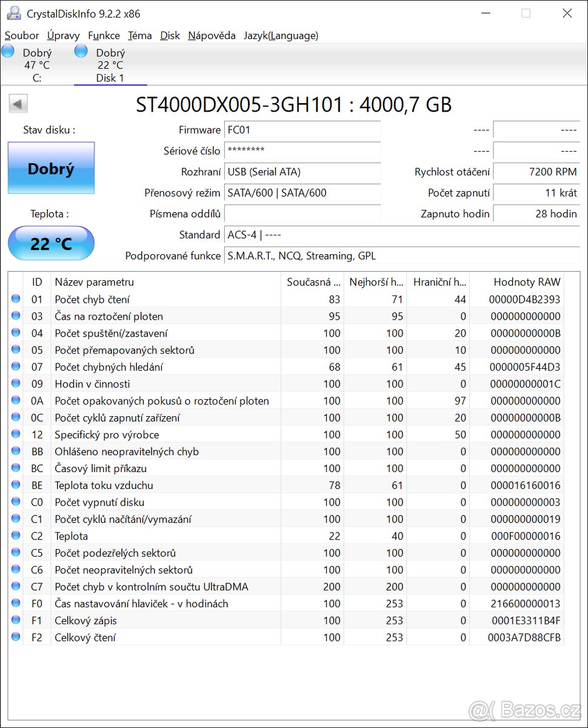This screenshot has width=588, height=728.
Task: Open the Soubor menu
Action: 22,36
